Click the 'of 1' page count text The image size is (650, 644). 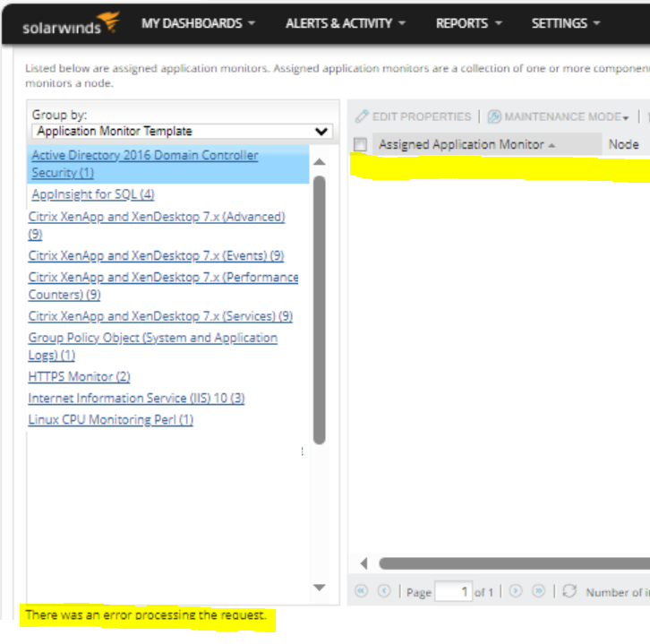pos(483,592)
